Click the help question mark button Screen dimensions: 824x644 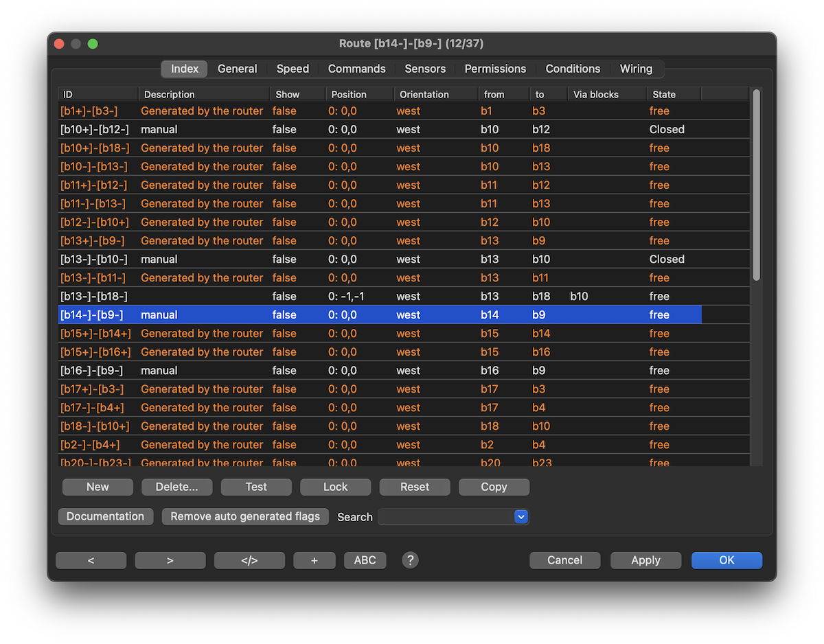pos(410,560)
